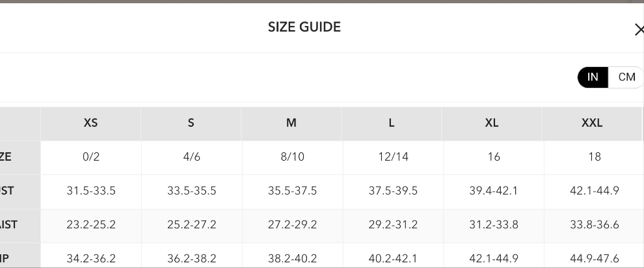This screenshot has height=268, width=644.
Task: Click the XS column header
Action: pos(91,123)
